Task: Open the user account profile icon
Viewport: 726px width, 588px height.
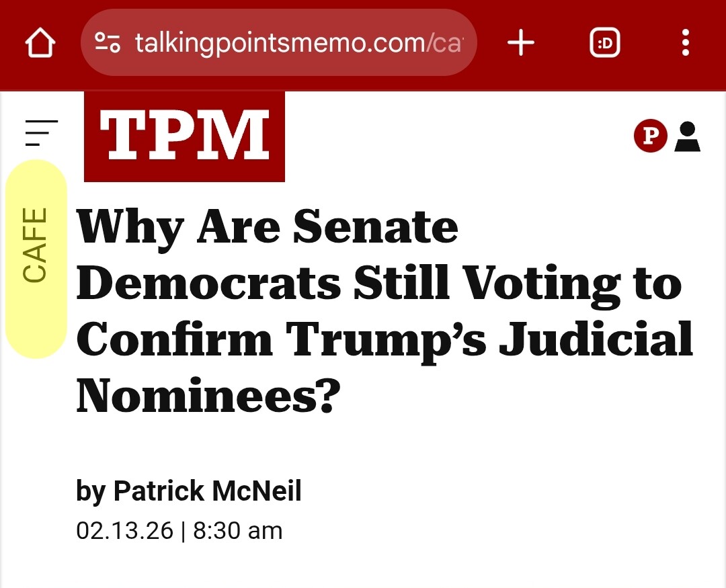Action: [687, 136]
